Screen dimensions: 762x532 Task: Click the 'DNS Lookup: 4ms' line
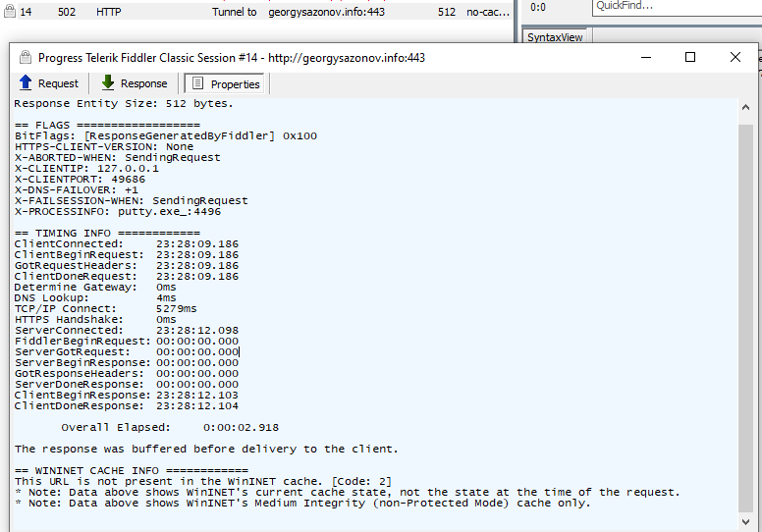(x=95, y=297)
